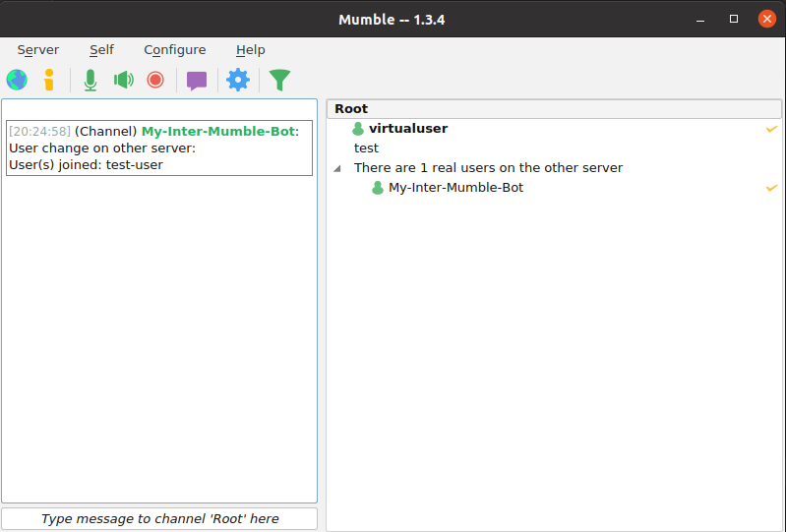
Task: Click My-Inter-Mumble-Bot name in chat log
Action: pos(218,131)
